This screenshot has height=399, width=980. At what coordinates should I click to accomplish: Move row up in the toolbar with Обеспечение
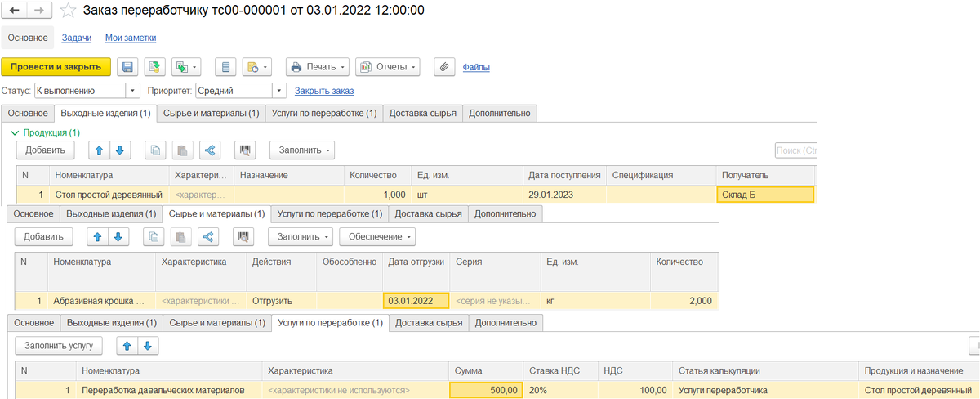click(98, 236)
